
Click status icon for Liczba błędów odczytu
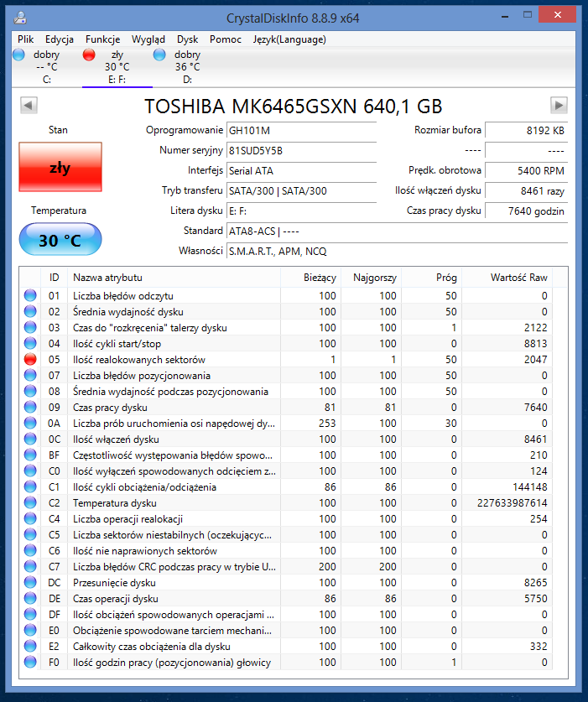(x=30, y=295)
